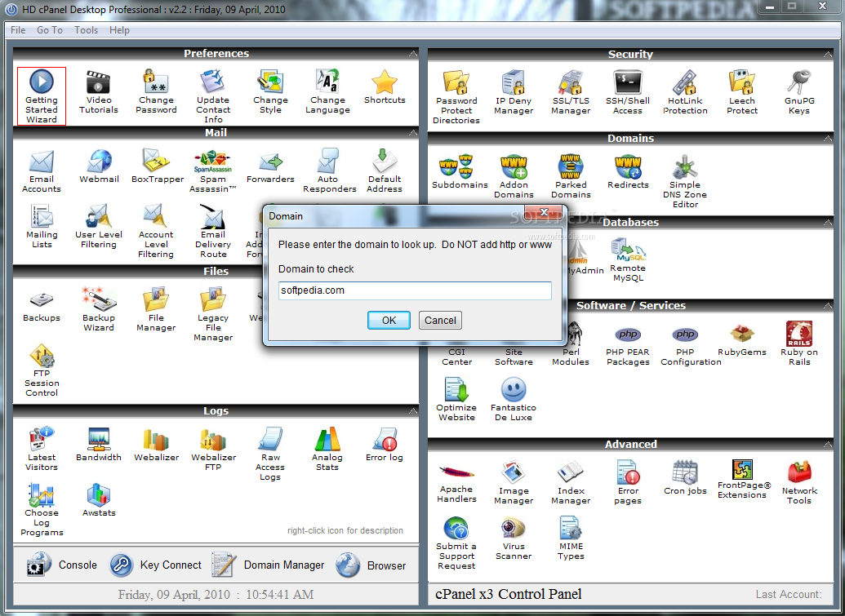
Task: Open GnuPG Keys
Action: click(799, 93)
